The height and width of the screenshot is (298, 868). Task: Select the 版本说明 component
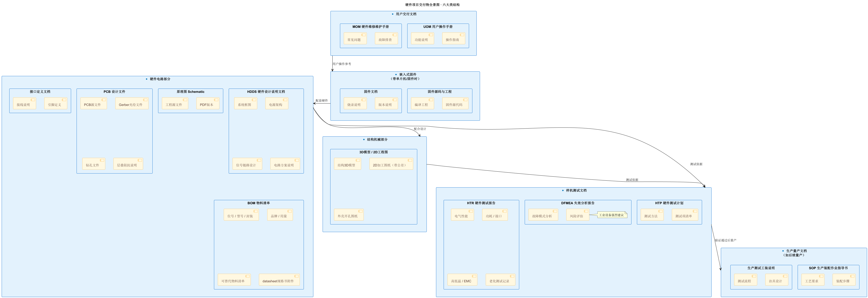(x=386, y=103)
